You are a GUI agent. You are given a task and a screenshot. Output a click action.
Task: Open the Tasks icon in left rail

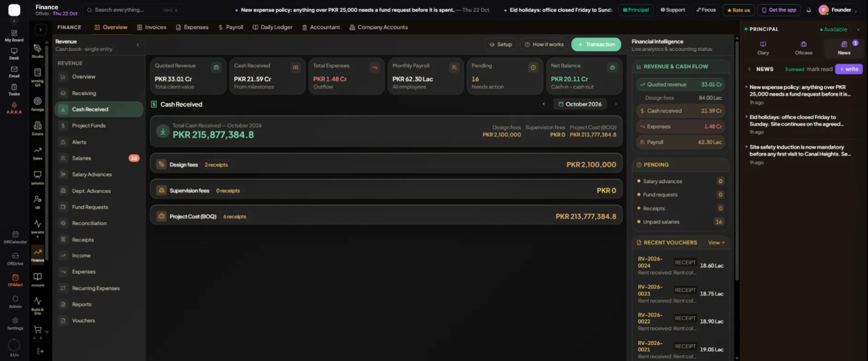coord(14,90)
